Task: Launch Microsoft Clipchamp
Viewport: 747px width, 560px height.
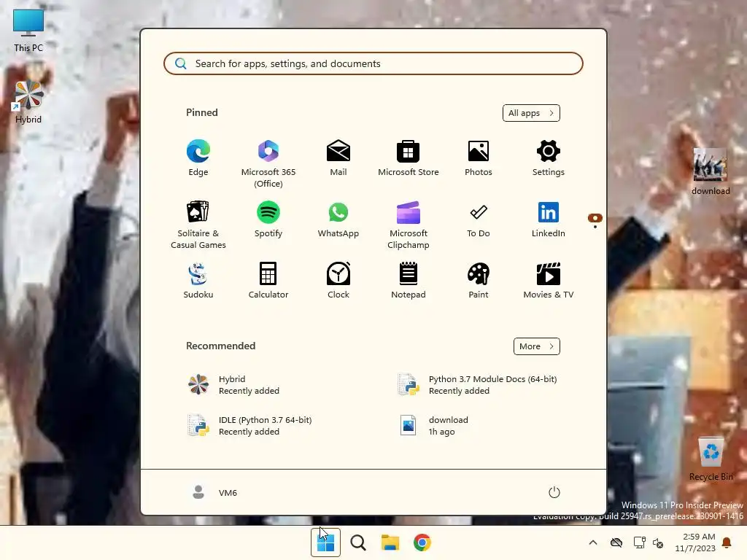Action: (409, 225)
